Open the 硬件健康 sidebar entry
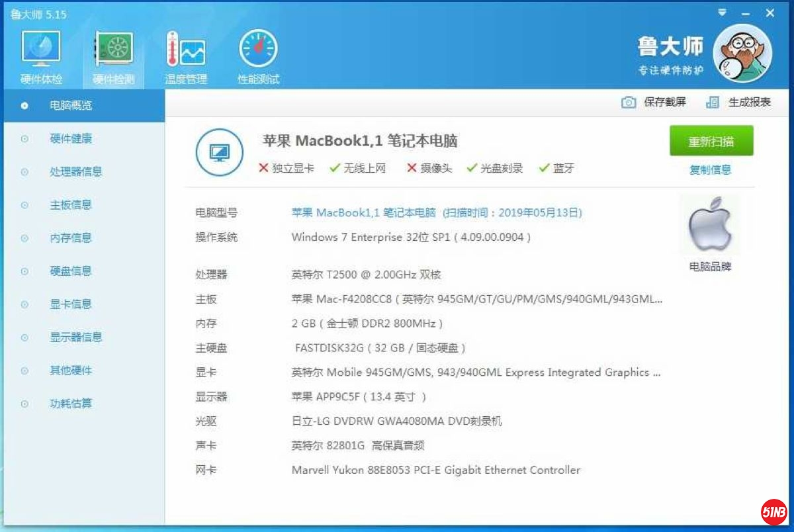794x532 pixels. 71,138
